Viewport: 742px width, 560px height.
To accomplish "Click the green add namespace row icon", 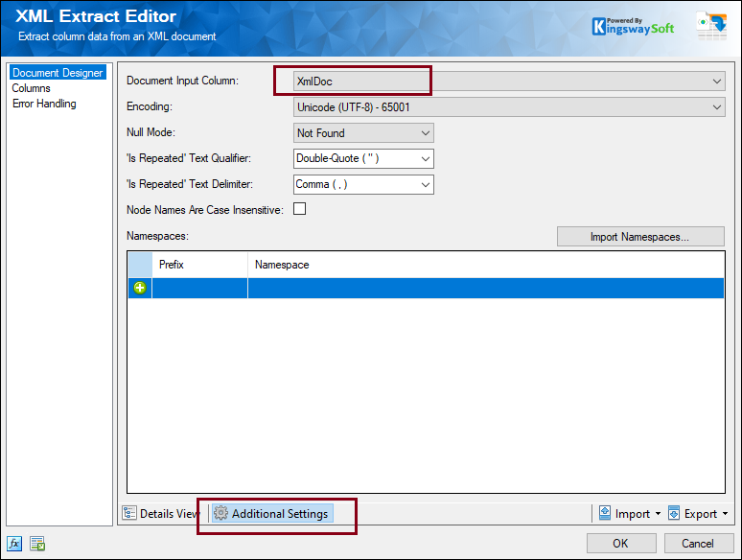I will coord(140,288).
